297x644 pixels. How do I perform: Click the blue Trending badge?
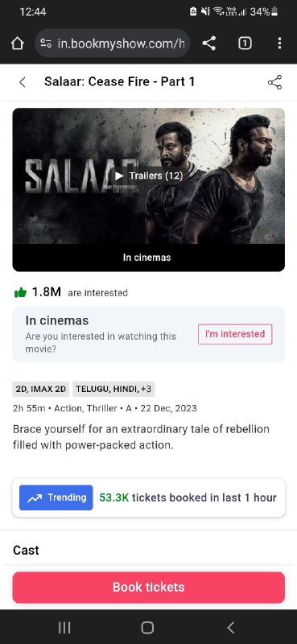point(56,497)
